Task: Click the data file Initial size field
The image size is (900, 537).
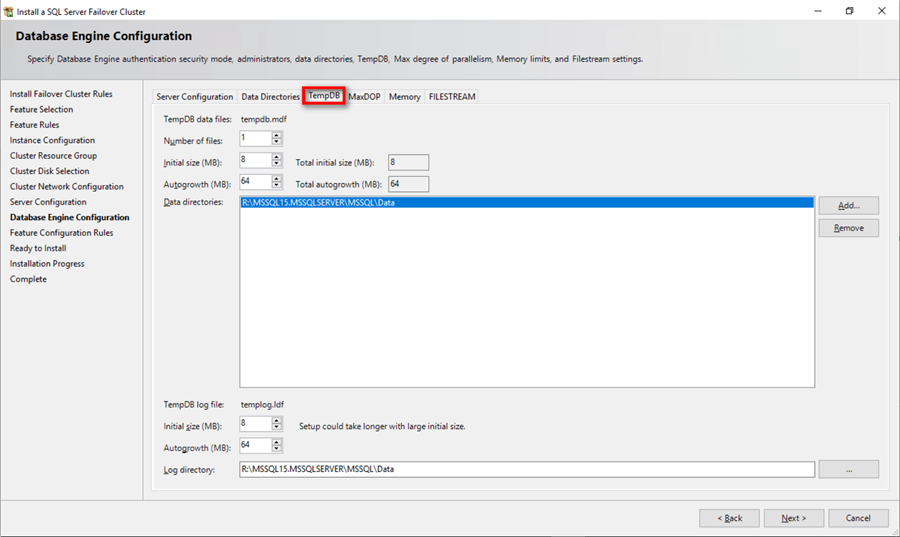Action: pyautogui.click(x=255, y=160)
